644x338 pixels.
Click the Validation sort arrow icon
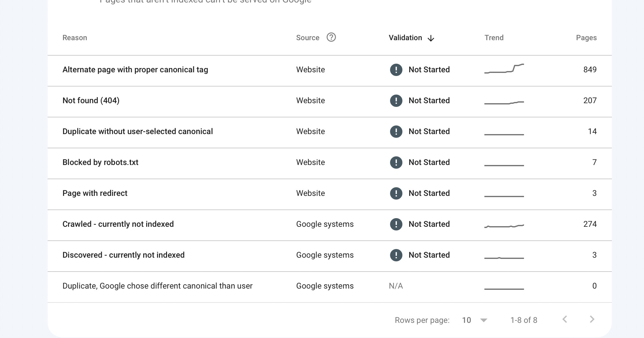tap(431, 38)
